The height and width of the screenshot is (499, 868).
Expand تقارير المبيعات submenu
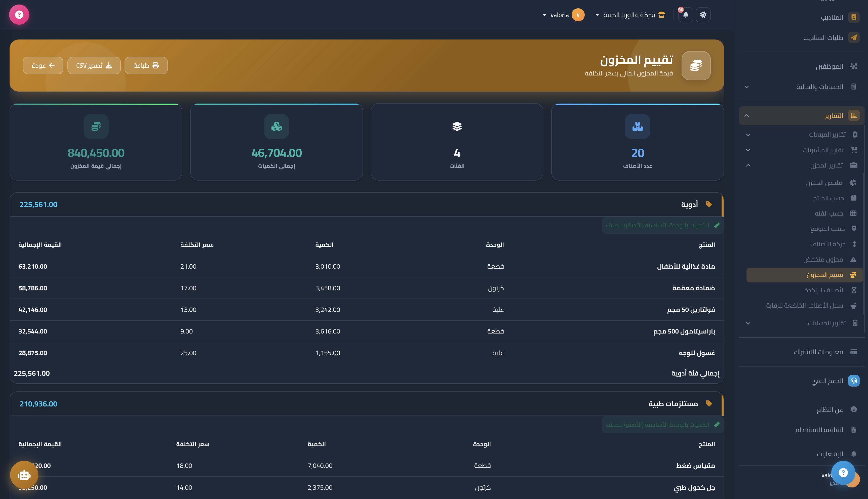pos(802,134)
